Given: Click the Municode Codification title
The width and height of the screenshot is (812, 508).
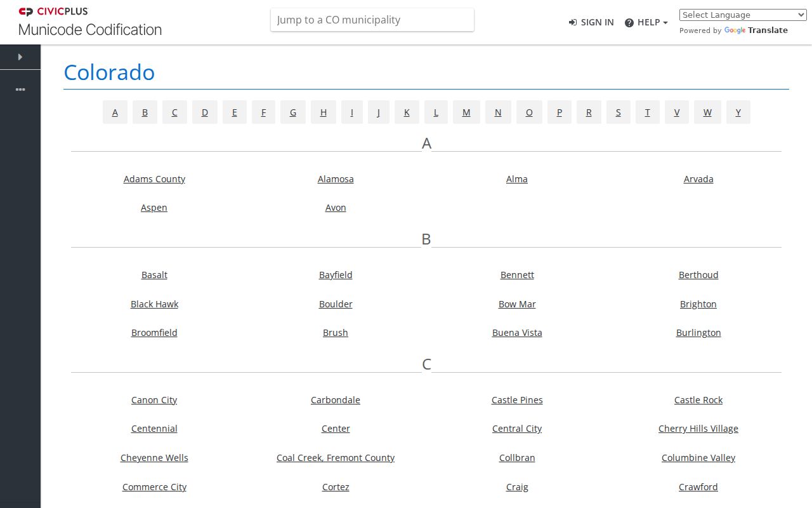Looking at the screenshot, I should (x=90, y=30).
